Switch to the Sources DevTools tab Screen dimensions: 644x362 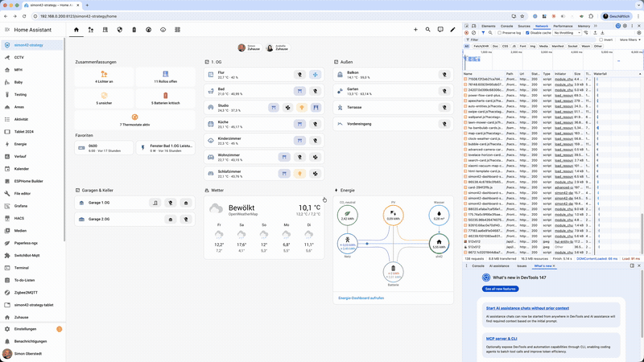click(x=524, y=26)
